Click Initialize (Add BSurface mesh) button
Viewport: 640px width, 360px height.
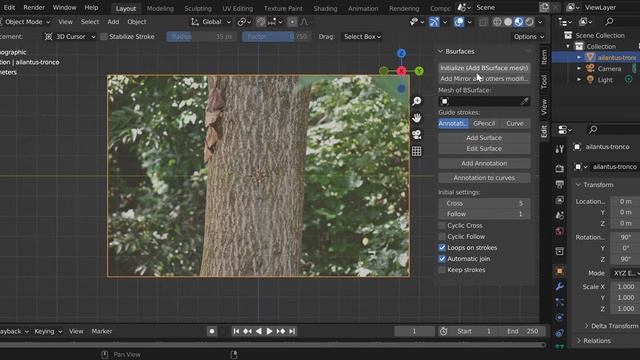point(484,68)
